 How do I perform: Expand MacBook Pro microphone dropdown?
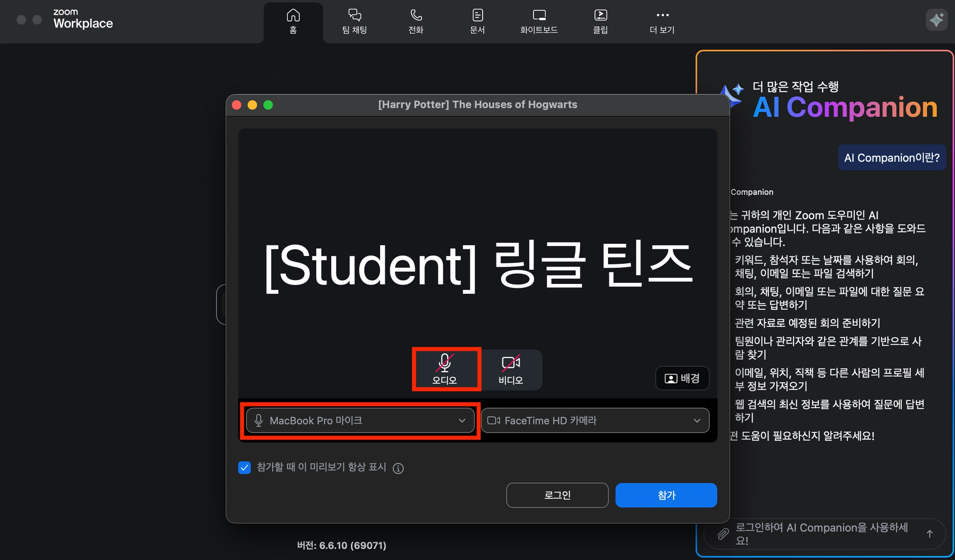(360, 421)
